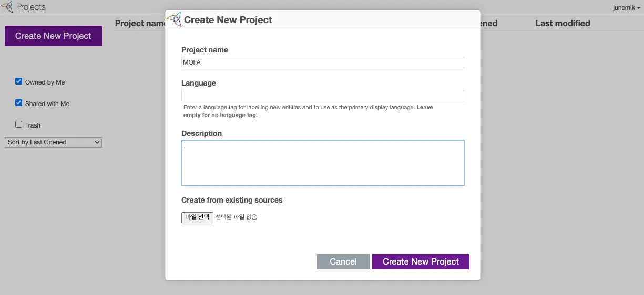Click the Project name field containing MOFA
Screen dimensions: 644x295
(323, 62)
